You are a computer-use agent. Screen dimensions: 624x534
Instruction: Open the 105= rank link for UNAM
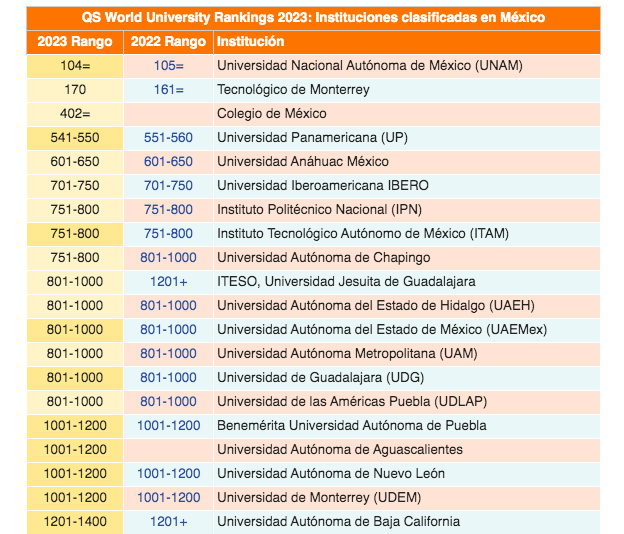(x=168, y=66)
